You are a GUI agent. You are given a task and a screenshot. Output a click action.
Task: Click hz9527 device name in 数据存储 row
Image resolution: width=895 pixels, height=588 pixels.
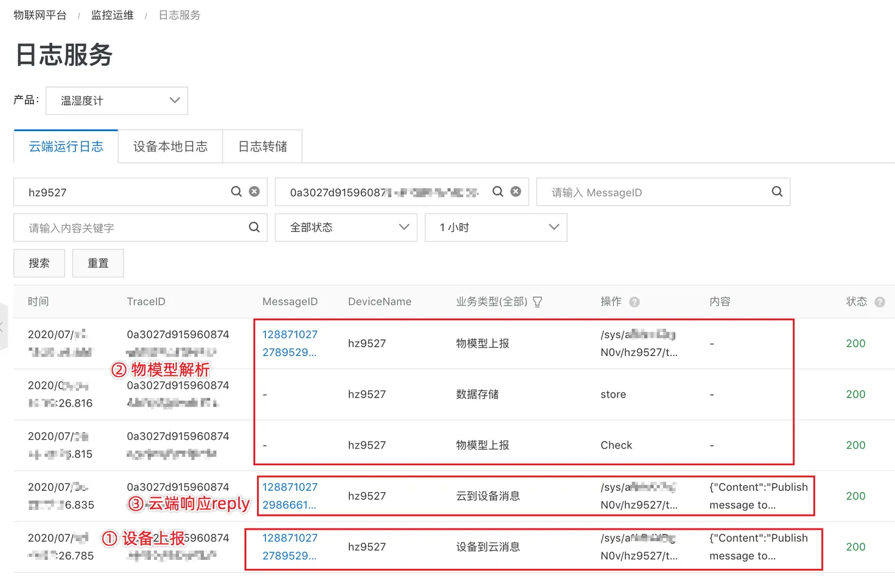367,394
